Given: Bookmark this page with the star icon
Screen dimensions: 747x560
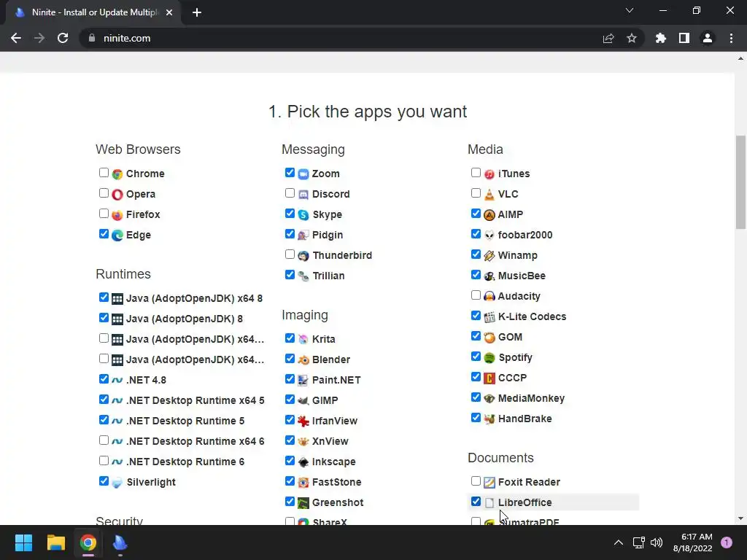Looking at the screenshot, I should point(632,38).
